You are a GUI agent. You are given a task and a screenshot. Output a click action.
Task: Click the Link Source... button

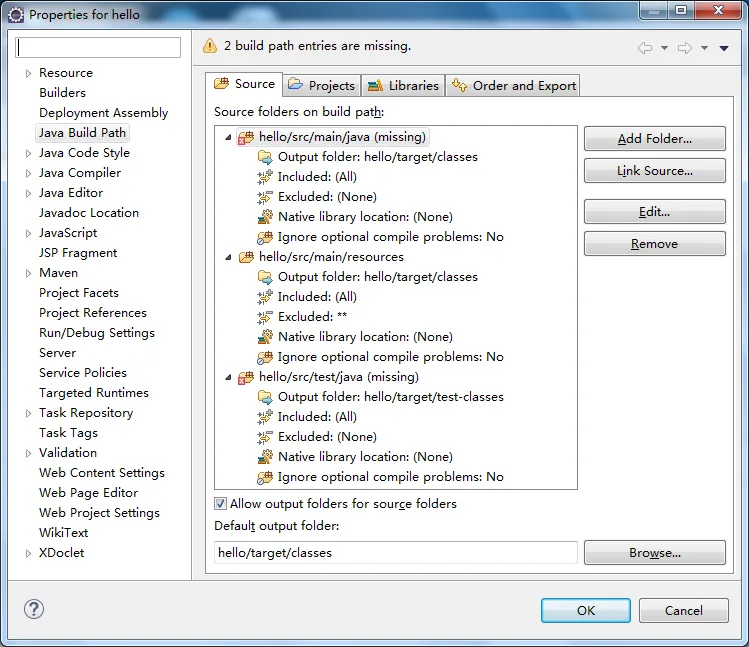point(654,171)
